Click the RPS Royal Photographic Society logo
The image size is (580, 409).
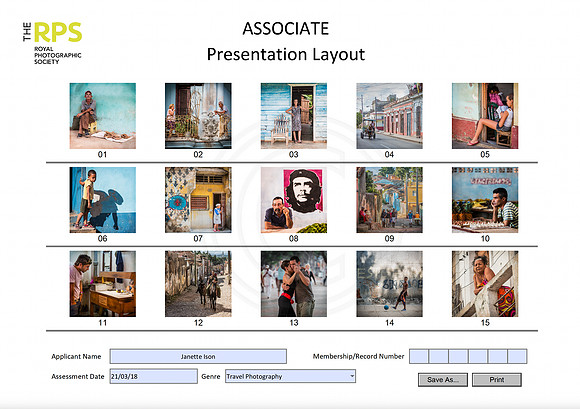point(52,43)
